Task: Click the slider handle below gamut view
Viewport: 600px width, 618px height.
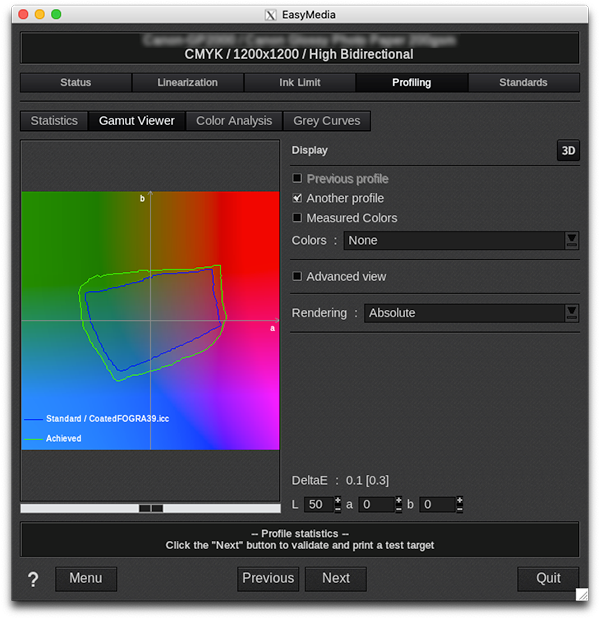Action: tap(151, 508)
